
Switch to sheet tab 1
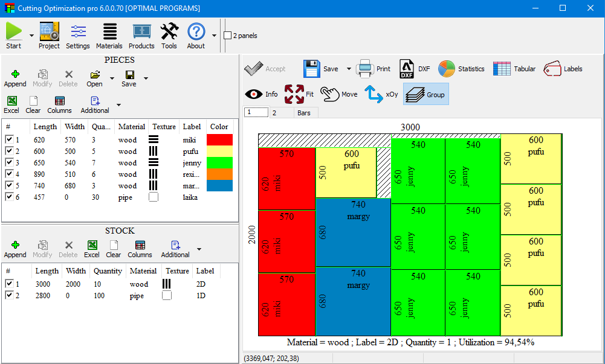coord(257,112)
